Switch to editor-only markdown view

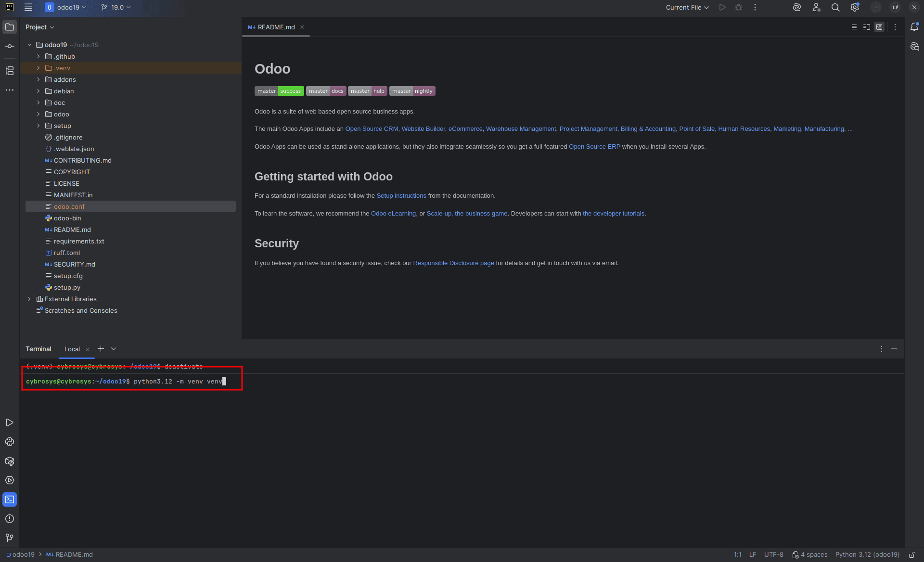click(854, 27)
